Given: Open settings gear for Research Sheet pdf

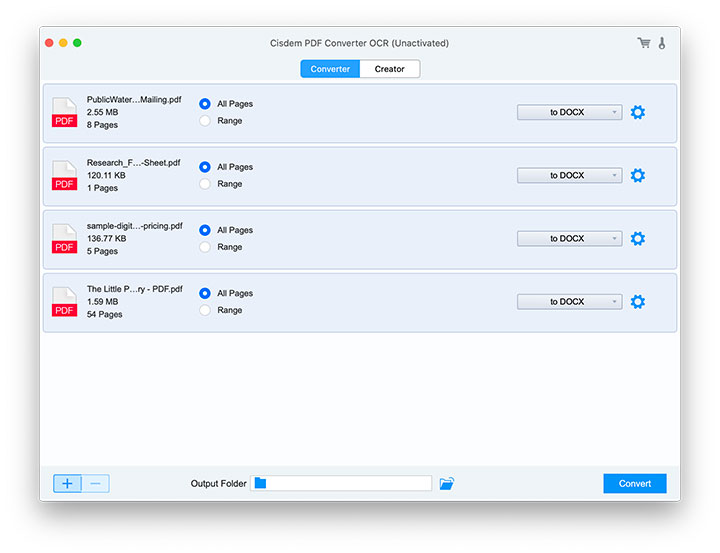Looking at the screenshot, I should 638,175.
